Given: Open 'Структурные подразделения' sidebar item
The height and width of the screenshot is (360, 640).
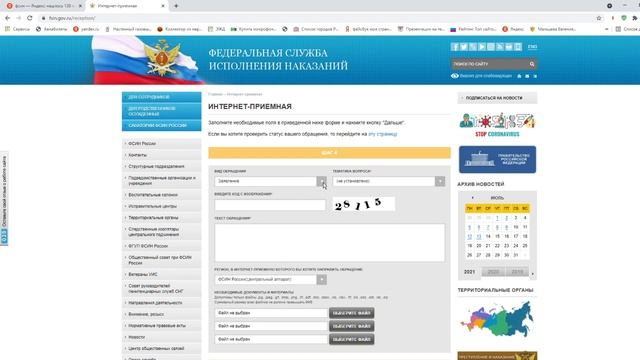Looking at the screenshot, I should (162, 167).
